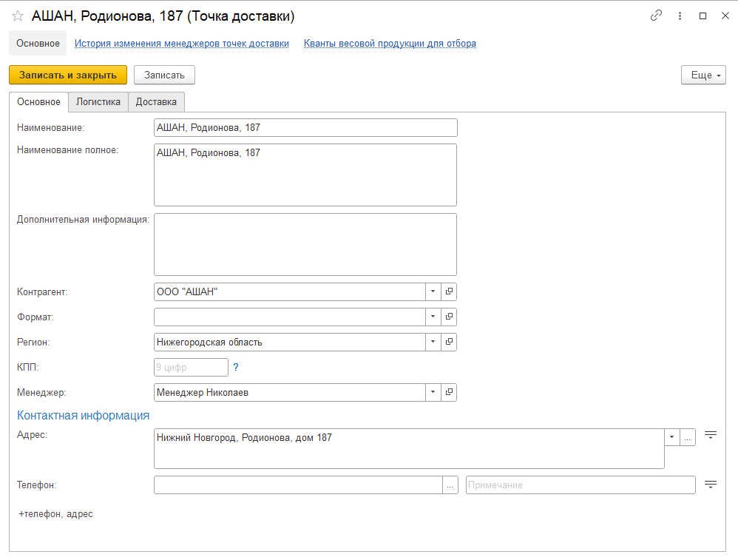The width and height of the screenshot is (738, 560).
Task: Expand the Формат dropdown list
Action: pos(433,317)
